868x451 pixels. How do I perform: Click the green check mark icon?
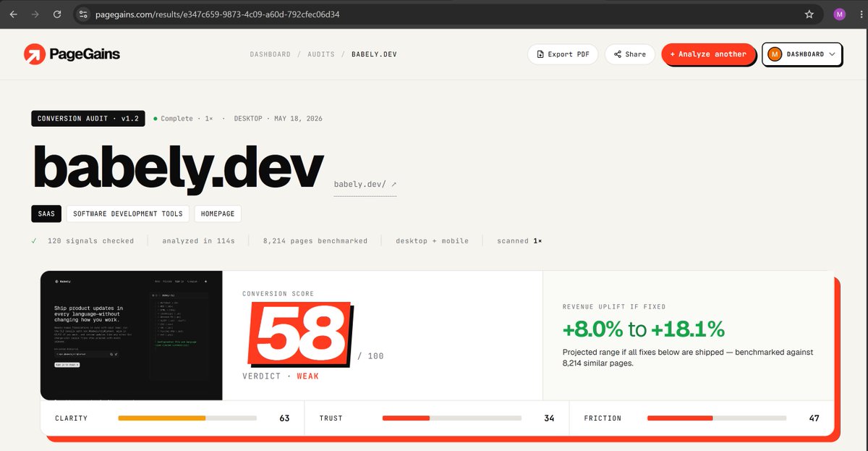34,240
